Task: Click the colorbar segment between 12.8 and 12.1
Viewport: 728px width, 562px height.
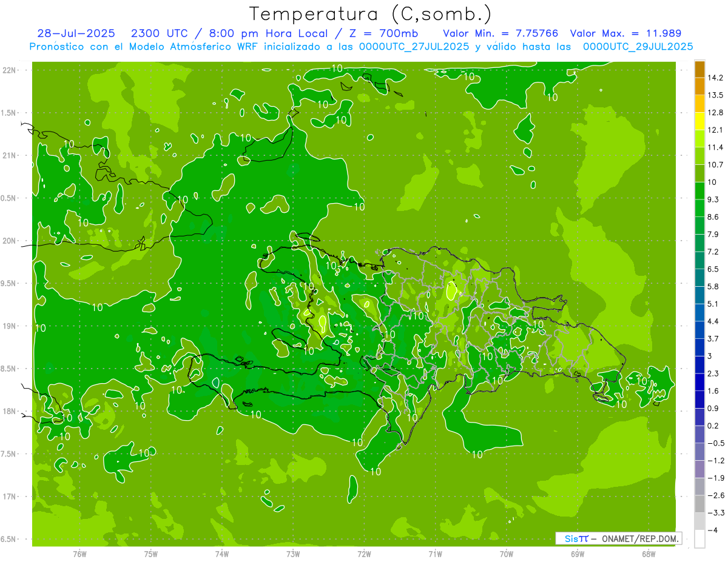Action: [699, 121]
